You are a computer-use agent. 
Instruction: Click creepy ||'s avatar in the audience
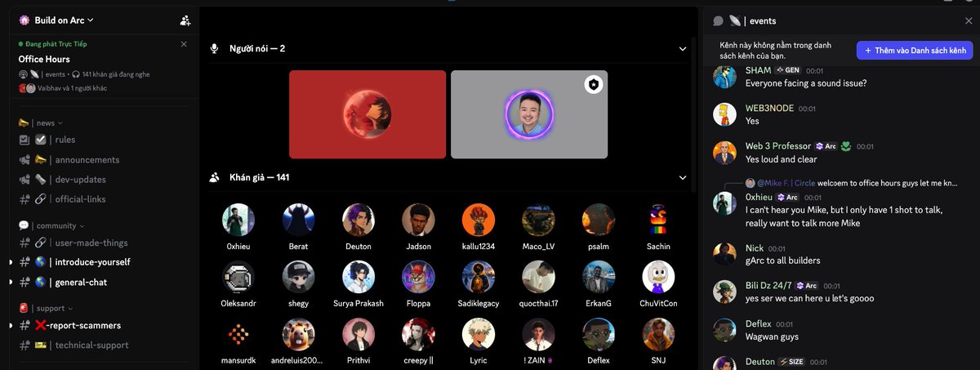click(418, 334)
